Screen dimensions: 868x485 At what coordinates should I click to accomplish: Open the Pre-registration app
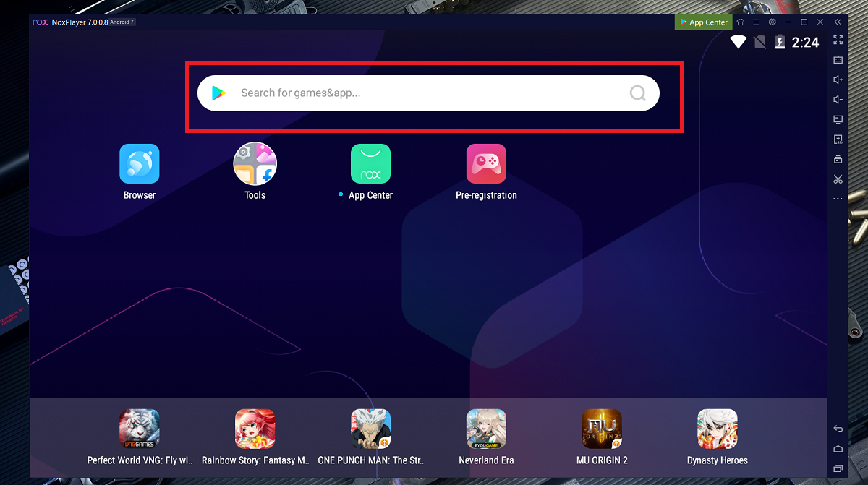pyautogui.click(x=486, y=164)
